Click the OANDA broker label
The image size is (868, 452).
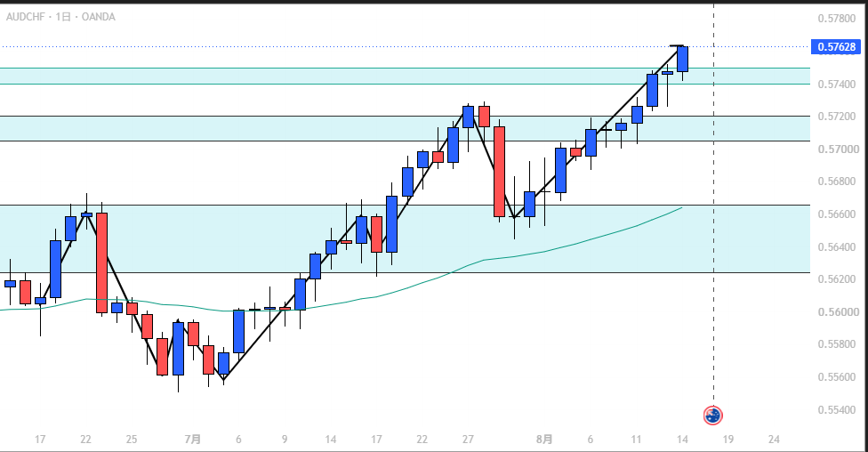[99, 17]
